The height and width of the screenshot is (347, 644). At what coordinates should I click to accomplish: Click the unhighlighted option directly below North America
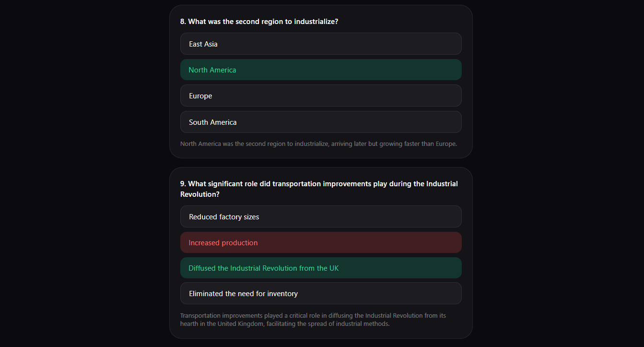tap(320, 96)
